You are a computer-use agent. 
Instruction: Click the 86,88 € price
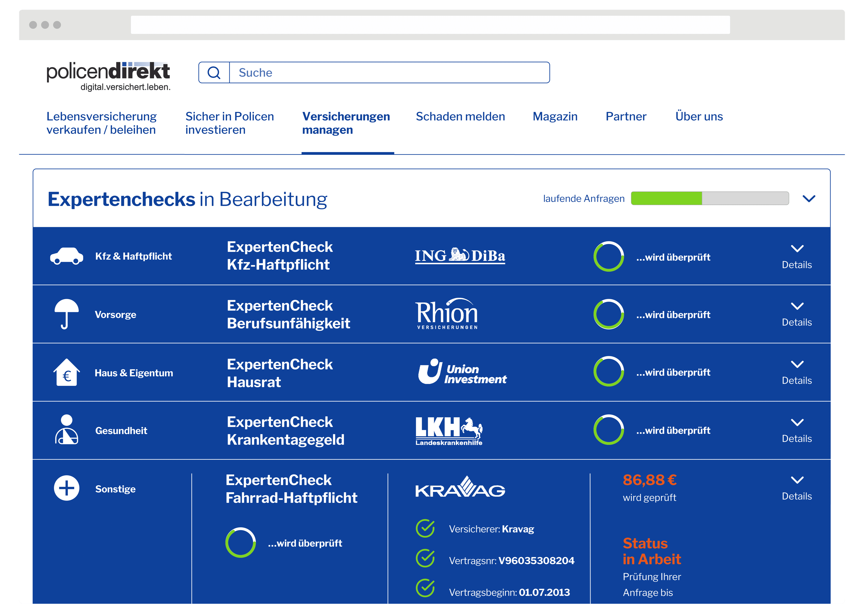[x=649, y=480]
